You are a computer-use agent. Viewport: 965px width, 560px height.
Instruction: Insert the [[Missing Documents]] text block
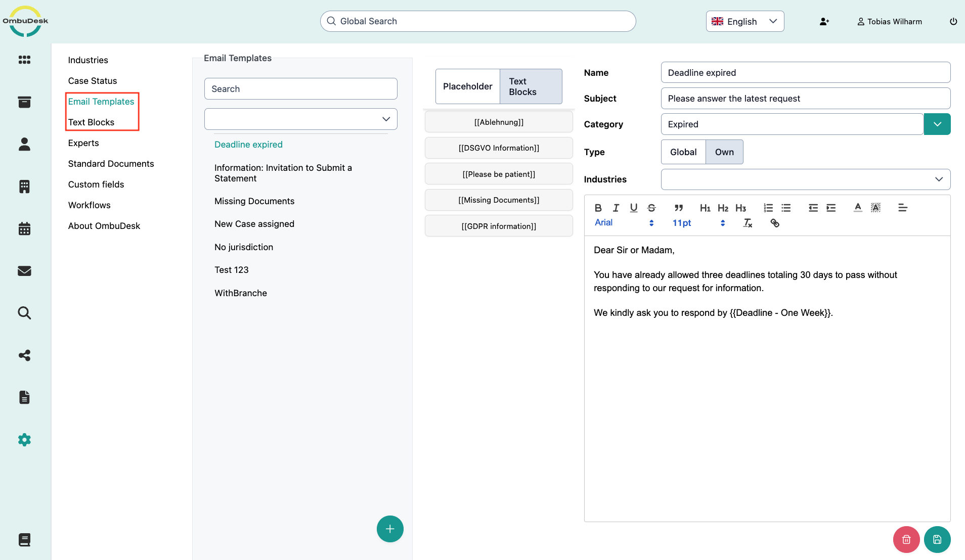click(x=499, y=200)
